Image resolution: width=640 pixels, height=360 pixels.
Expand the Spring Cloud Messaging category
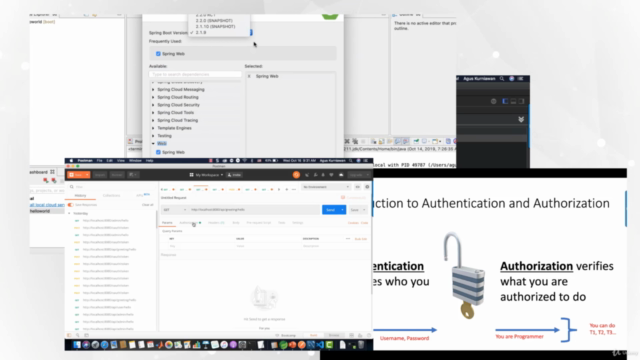pyautogui.click(x=153, y=89)
